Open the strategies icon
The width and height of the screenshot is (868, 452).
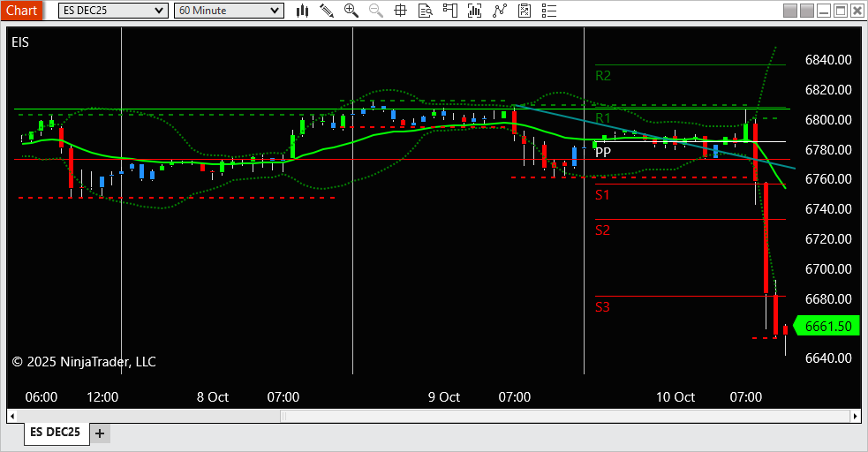(525, 11)
